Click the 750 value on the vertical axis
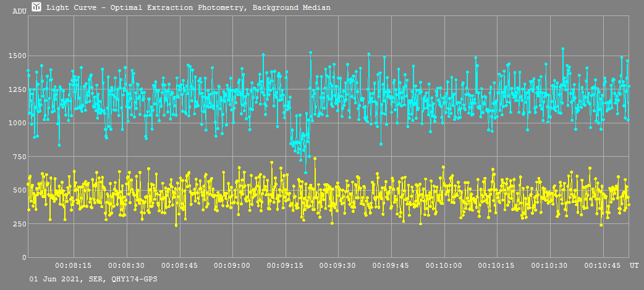This screenshot has height=290, width=644. pyautogui.click(x=19, y=157)
